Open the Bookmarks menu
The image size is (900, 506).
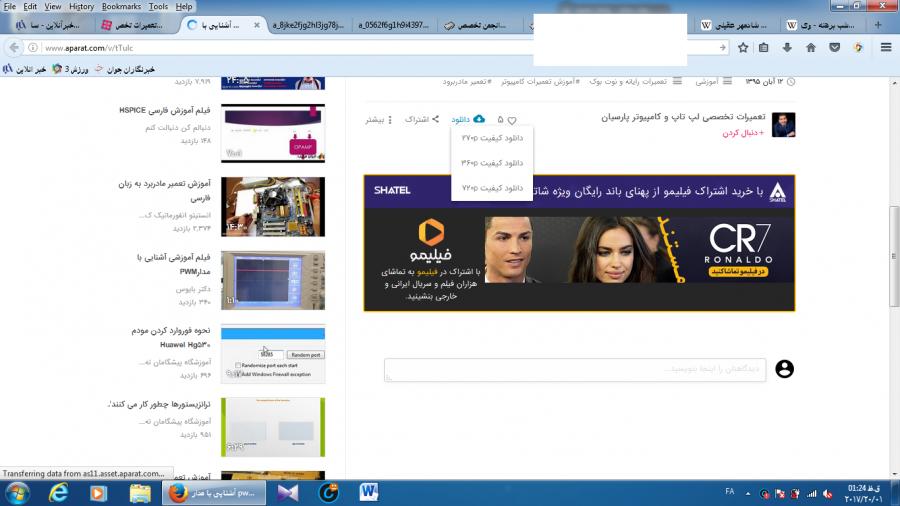121,6
